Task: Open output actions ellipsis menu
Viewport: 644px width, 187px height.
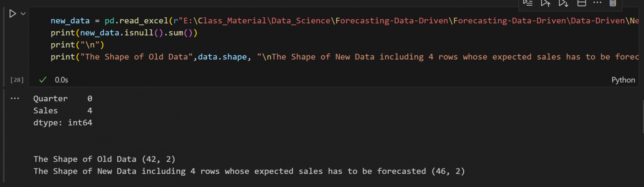Action: [x=15, y=99]
